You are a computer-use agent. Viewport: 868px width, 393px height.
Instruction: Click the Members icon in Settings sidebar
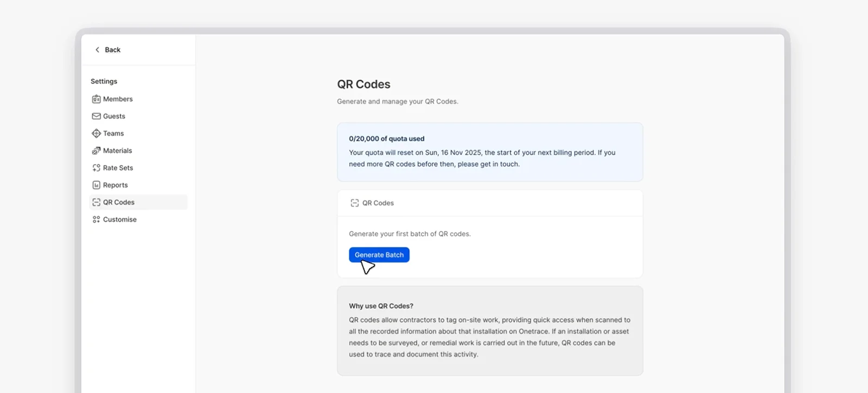click(x=96, y=99)
